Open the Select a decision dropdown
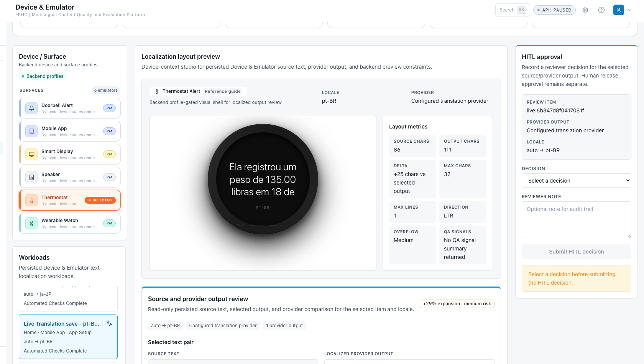The width and height of the screenshot is (644, 364). [577, 181]
